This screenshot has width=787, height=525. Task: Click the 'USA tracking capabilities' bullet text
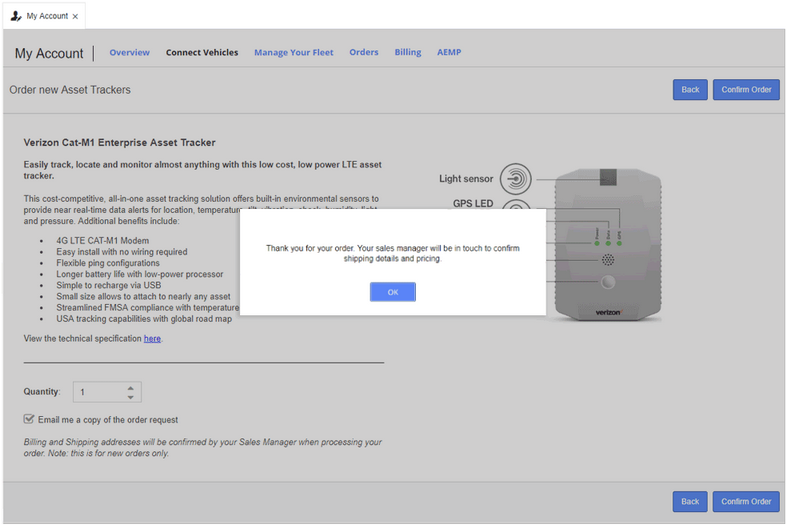(x=144, y=319)
